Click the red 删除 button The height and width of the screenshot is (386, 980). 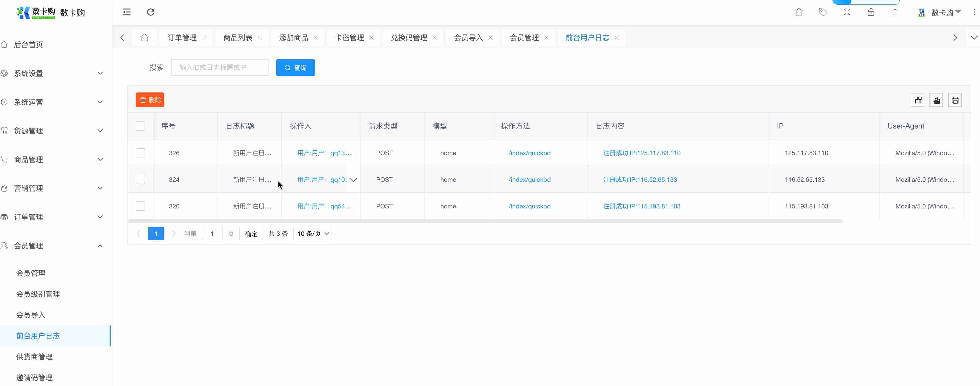click(x=150, y=100)
